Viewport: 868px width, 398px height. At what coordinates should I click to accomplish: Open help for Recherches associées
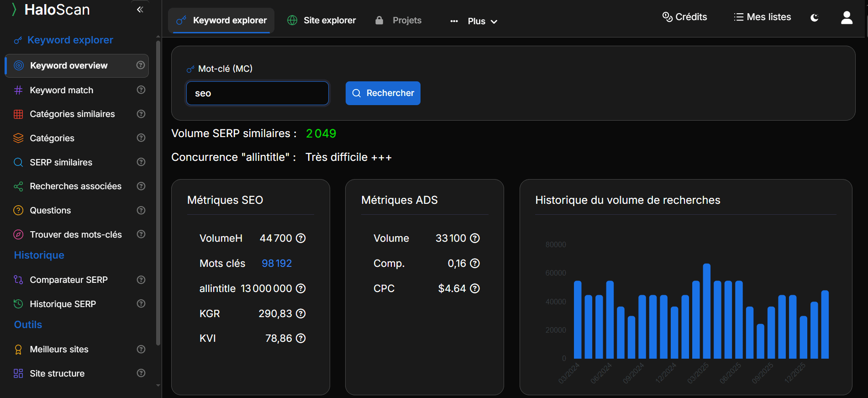pyautogui.click(x=141, y=186)
